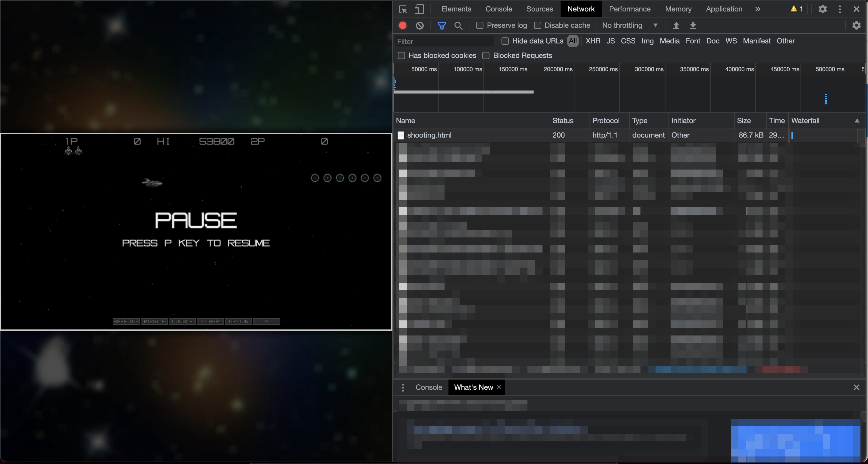Enable the Preserve log checkbox
Screen dimensions: 868x464
(480, 25)
